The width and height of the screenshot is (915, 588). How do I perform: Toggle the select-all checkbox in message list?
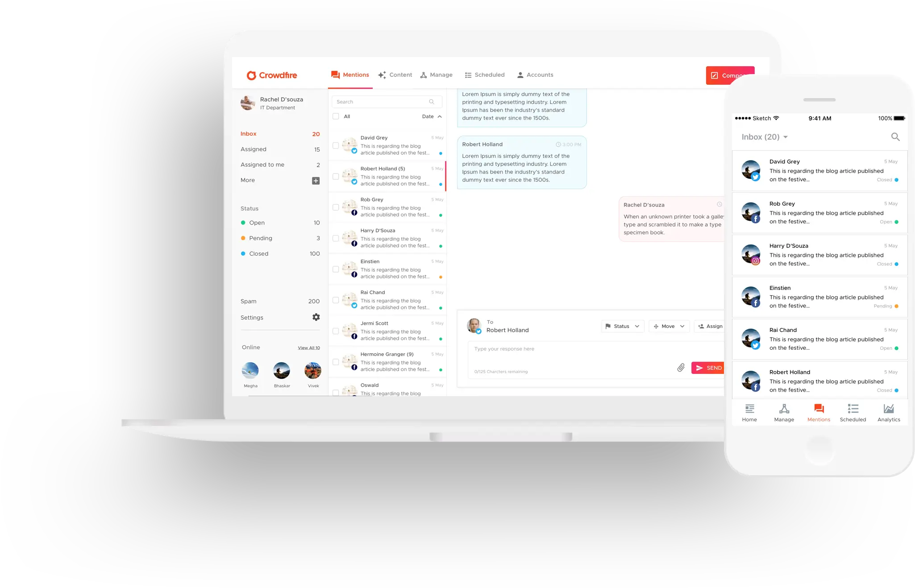coord(336,116)
